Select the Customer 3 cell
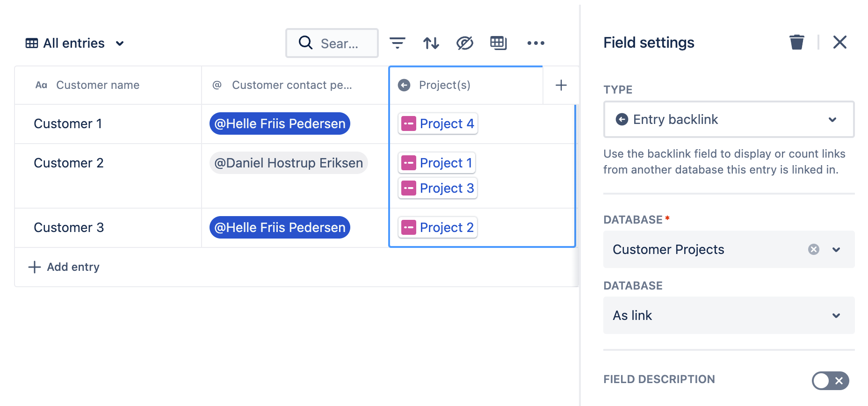Viewport: 868px width, 406px height. point(108,228)
